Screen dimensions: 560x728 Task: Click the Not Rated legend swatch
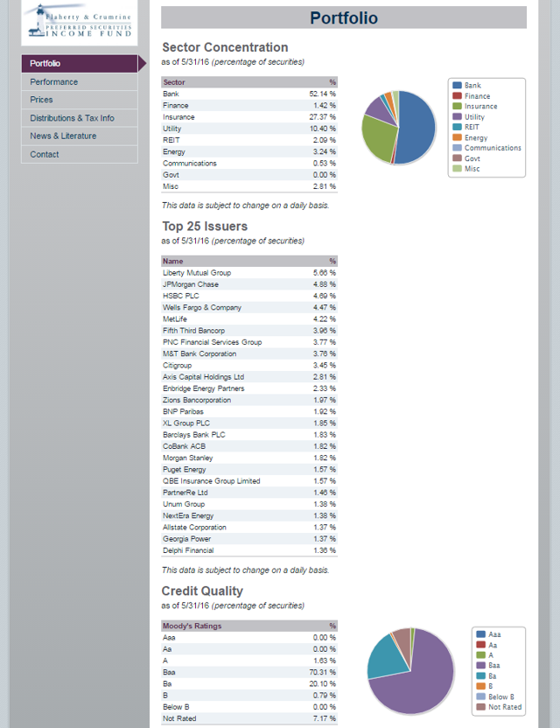(480, 707)
